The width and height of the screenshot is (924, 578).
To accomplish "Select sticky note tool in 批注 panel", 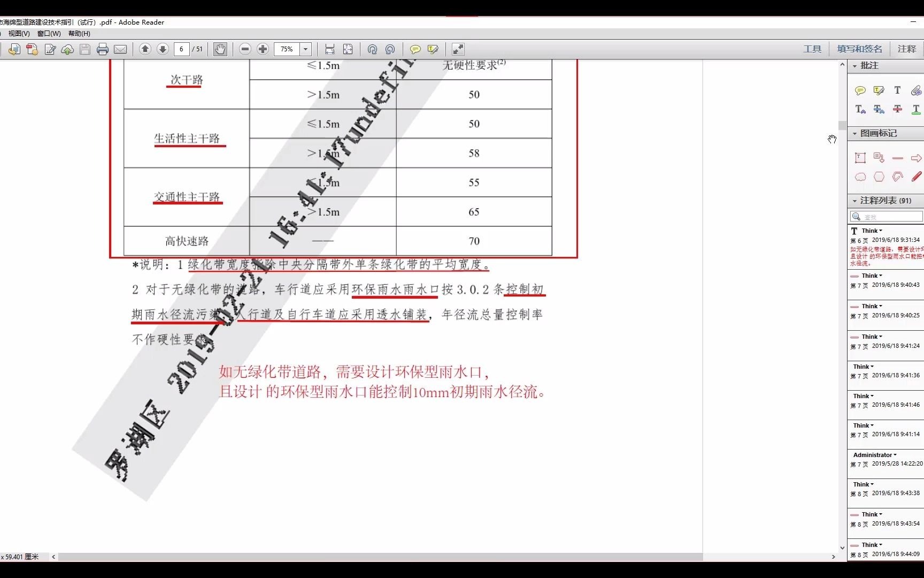I will (x=860, y=90).
